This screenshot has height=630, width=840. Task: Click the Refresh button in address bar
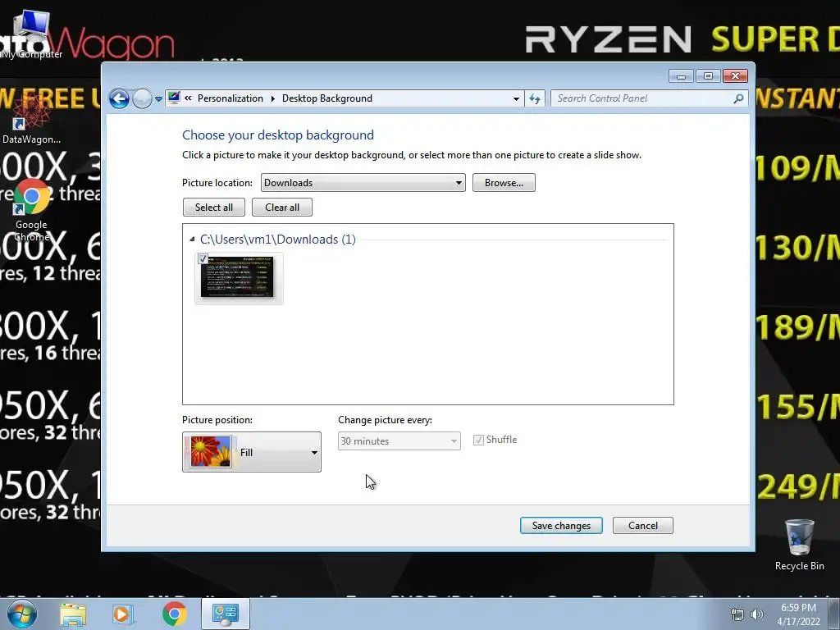pyautogui.click(x=535, y=98)
